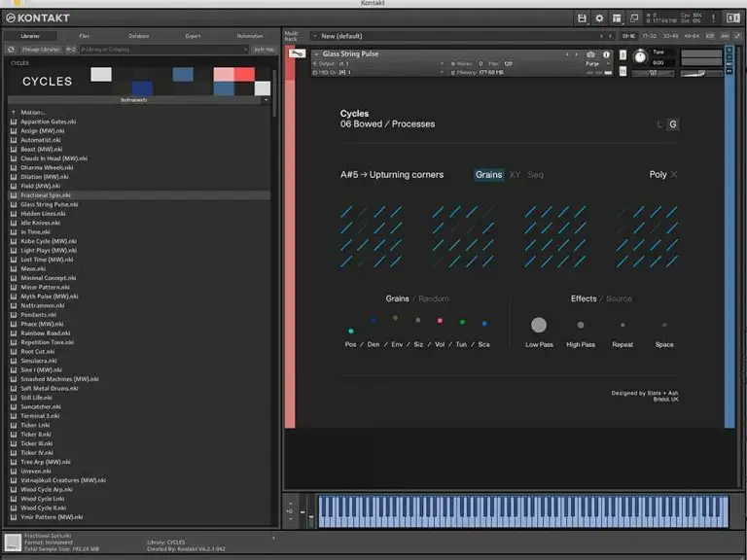This screenshot has width=747, height=560.
Task: Collapse the Glass String Pulse instrument header arrow
Action: (x=316, y=54)
